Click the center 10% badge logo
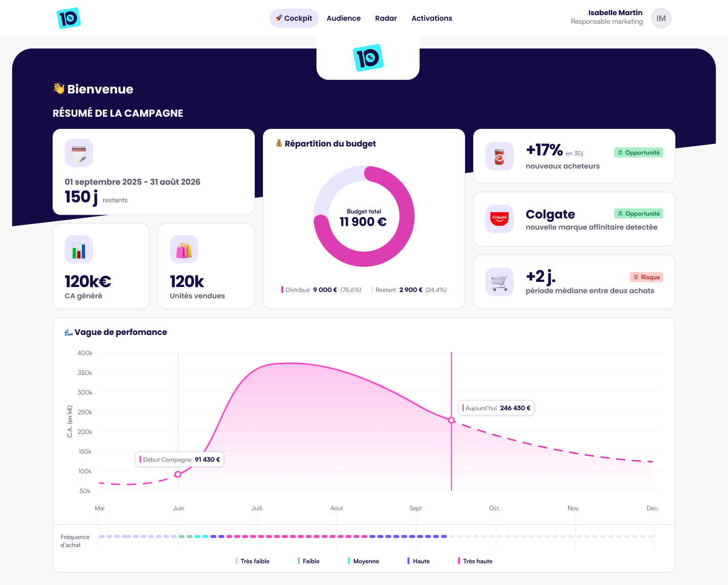This screenshot has width=728, height=585. click(368, 58)
